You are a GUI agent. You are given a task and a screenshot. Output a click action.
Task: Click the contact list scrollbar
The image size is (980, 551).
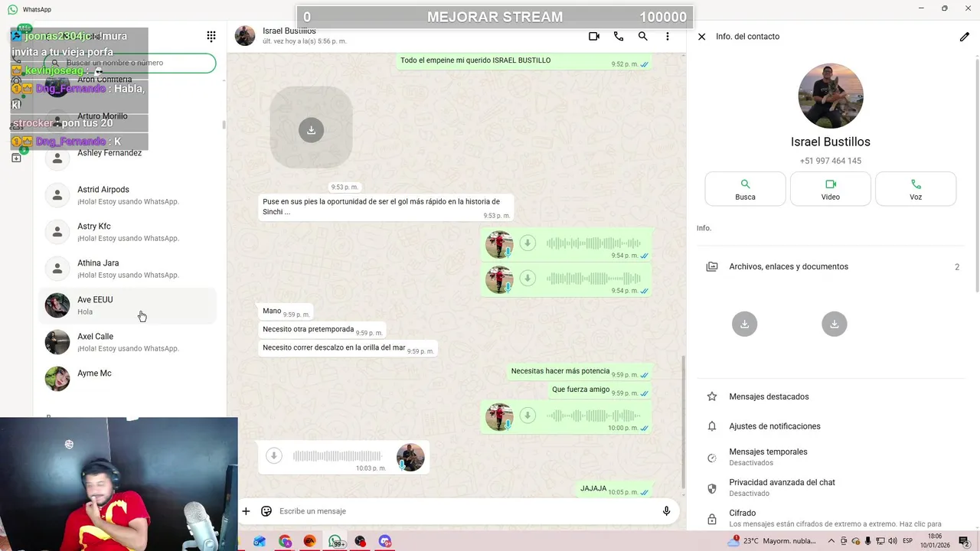(x=224, y=125)
